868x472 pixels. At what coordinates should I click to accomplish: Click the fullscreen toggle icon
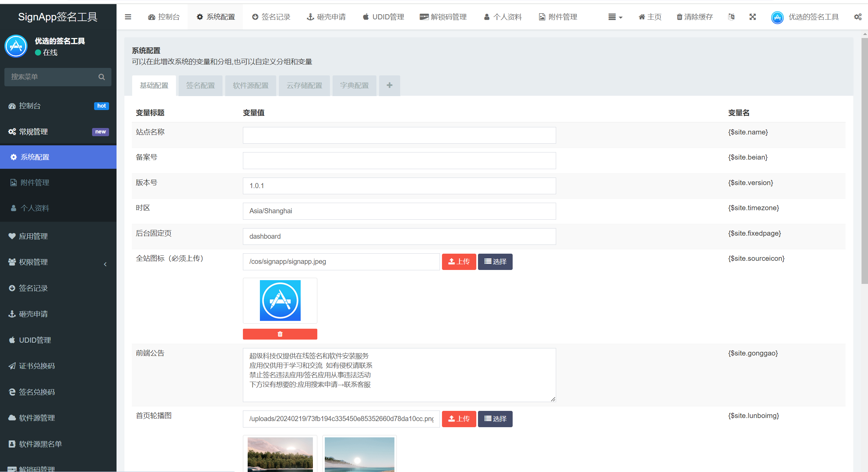[752, 17]
